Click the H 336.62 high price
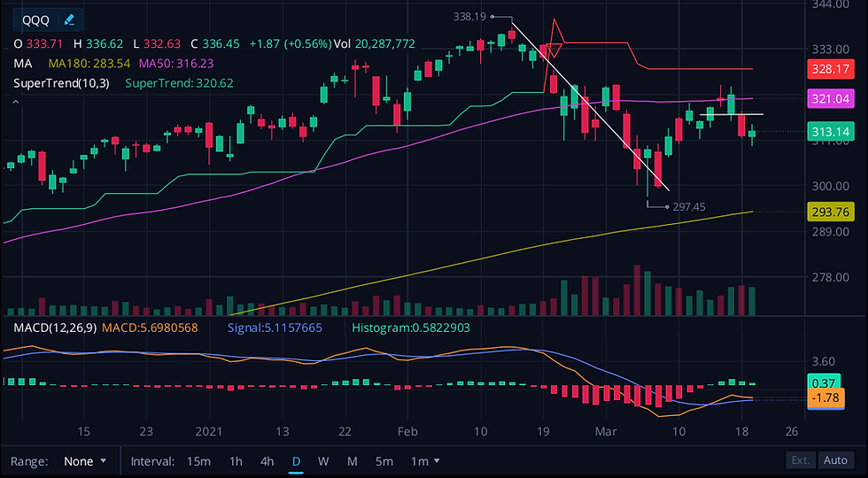Image resolution: width=868 pixels, height=478 pixels. point(97,43)
